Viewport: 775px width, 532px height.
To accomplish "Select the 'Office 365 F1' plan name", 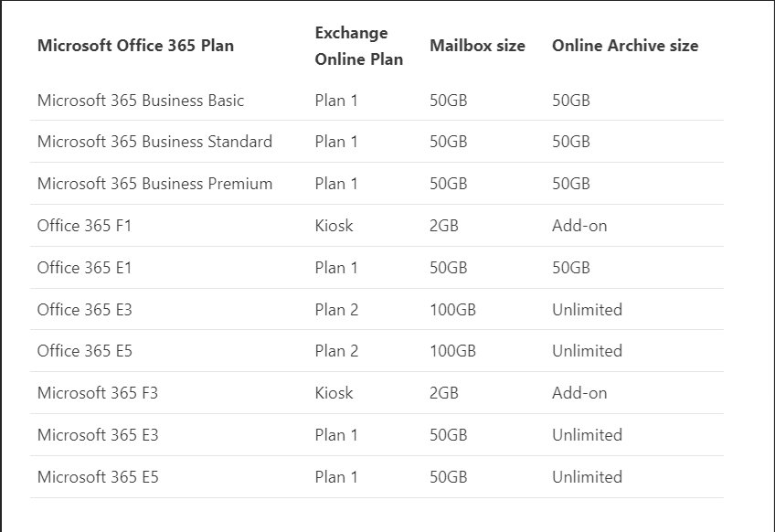I will 84,226.
